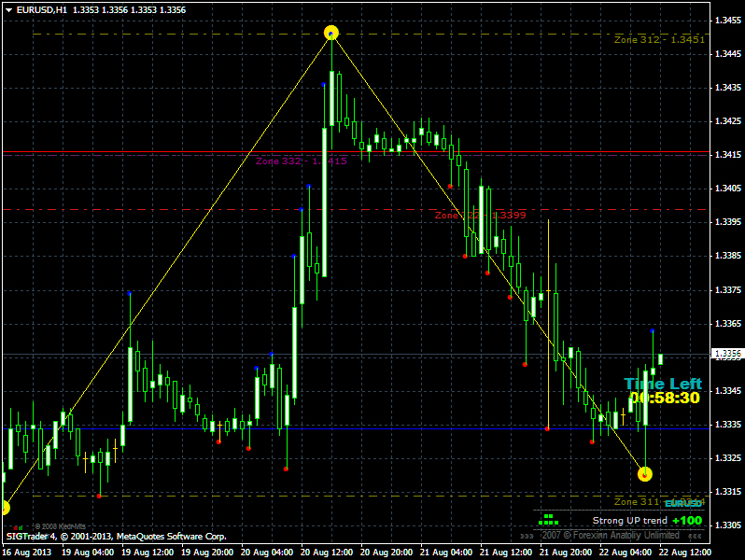The height and width of the screenshot is (560, 745).
Task: Click the 00:58:30 countdown timer
Action: (x=664, y=398)
